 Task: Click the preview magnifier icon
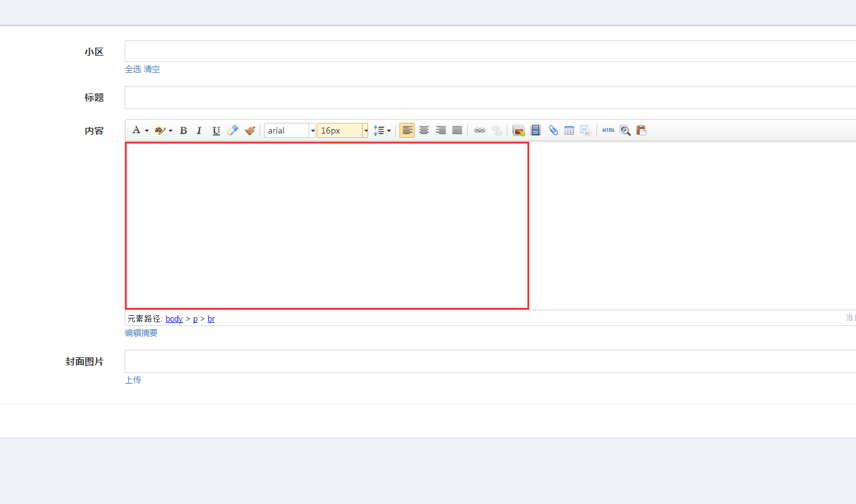(625, 130)
